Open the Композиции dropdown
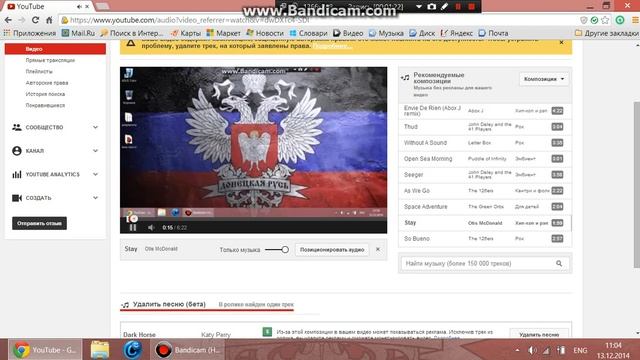Image resolution: width=640 pixels, height=360 pixels. [x=544, y=79]
